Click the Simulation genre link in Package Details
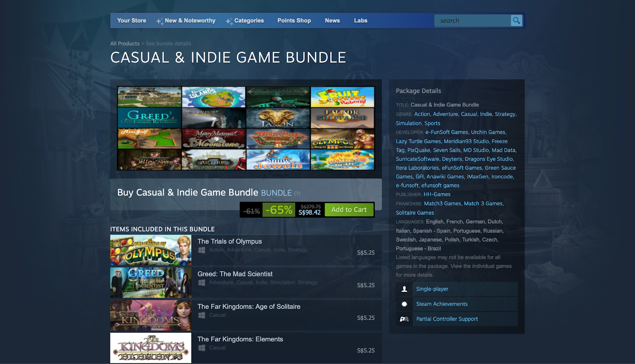This screenshot has width=635, height=364. (x=409, y=123)
